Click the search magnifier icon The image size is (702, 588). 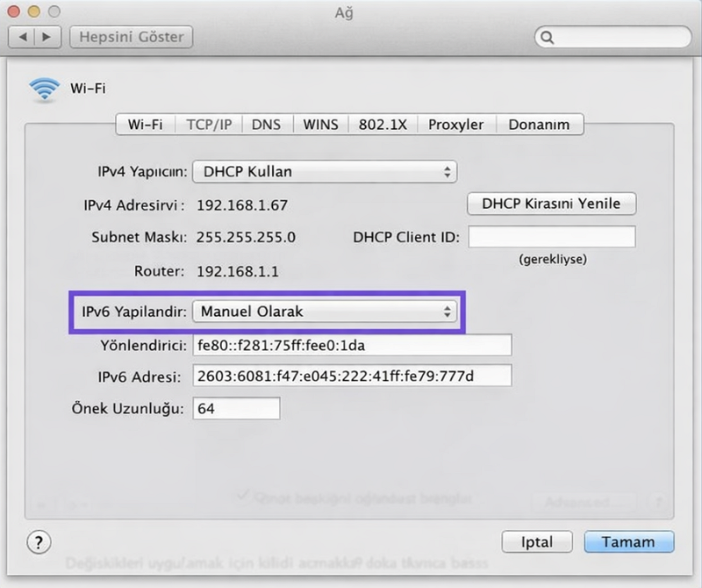click(x=548, y=38)
